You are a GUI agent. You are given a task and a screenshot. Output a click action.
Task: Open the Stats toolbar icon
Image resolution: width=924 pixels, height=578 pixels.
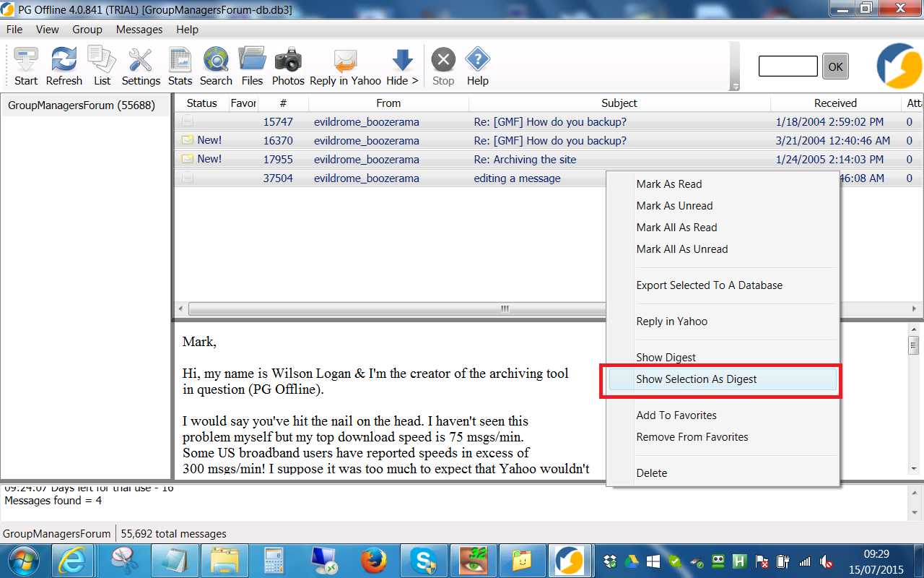pyautogui.click(x=180, y=59)
